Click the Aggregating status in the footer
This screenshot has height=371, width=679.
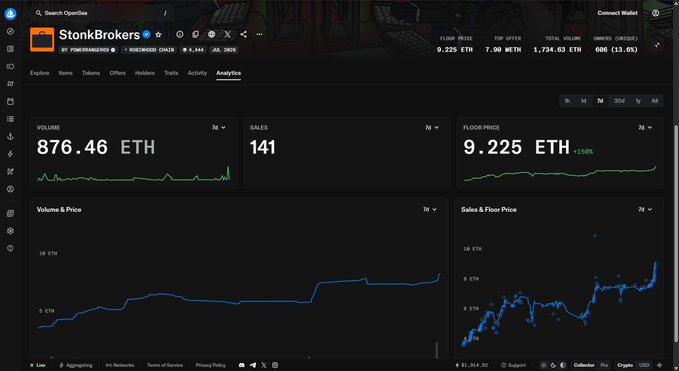click(x=76, y=365)
